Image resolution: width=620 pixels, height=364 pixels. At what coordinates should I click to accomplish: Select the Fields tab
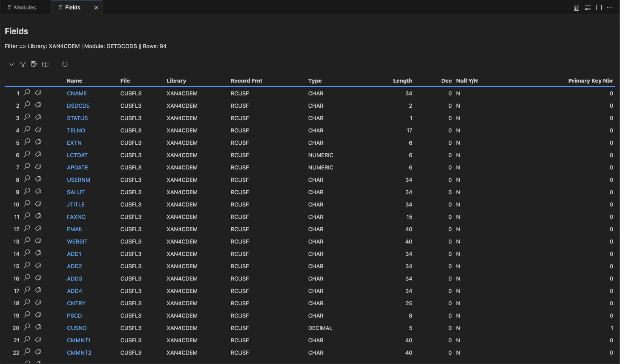coord(72,8)
